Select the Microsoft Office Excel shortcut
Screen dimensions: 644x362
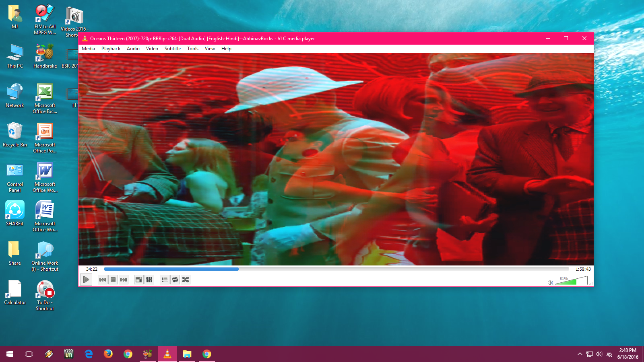pos(45,99)
